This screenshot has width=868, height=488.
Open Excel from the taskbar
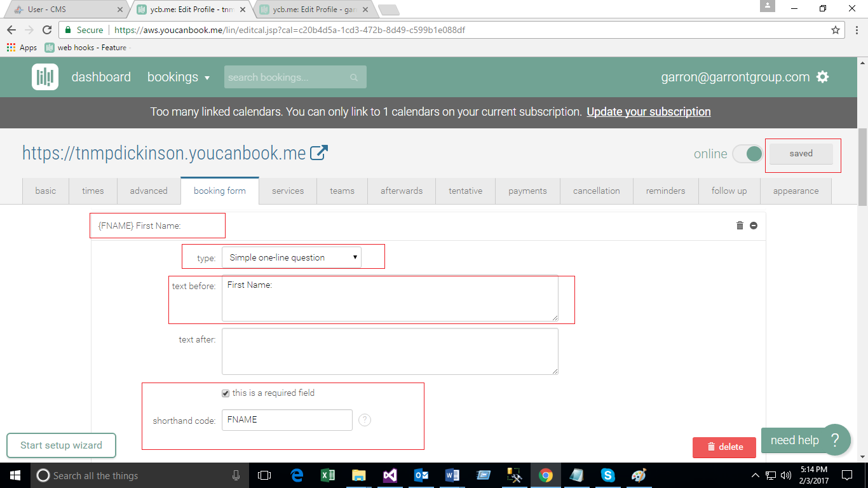click(x=328, y=475)
